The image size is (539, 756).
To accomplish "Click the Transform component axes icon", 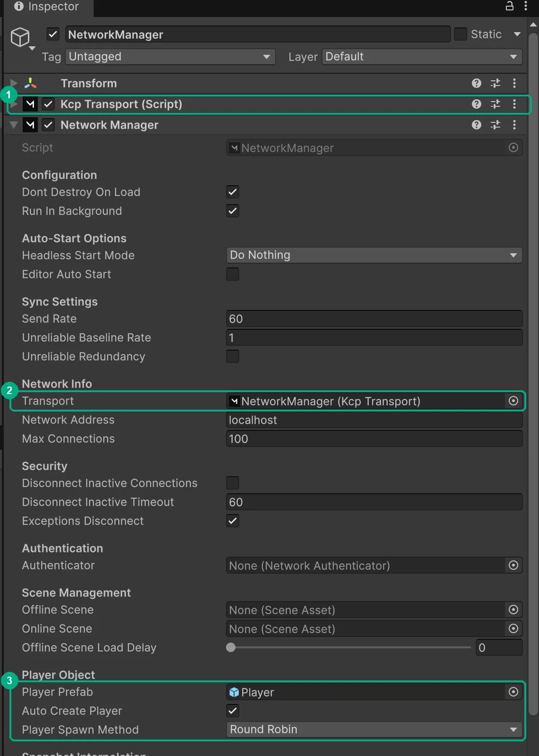I will 30,83.
